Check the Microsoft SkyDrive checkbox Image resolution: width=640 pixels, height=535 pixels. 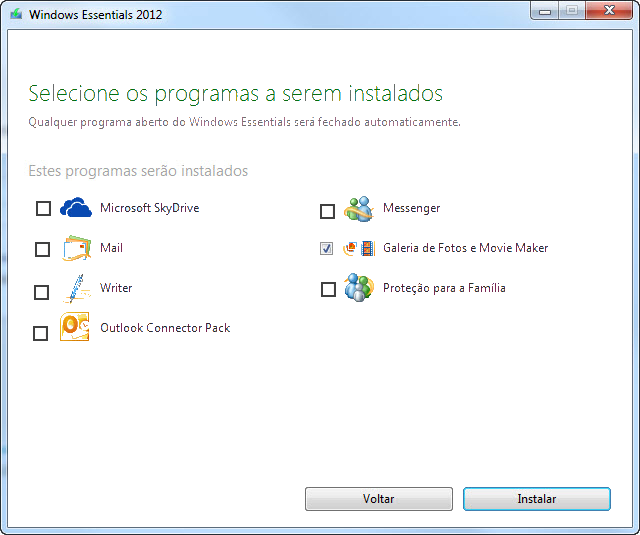[43, 209]
